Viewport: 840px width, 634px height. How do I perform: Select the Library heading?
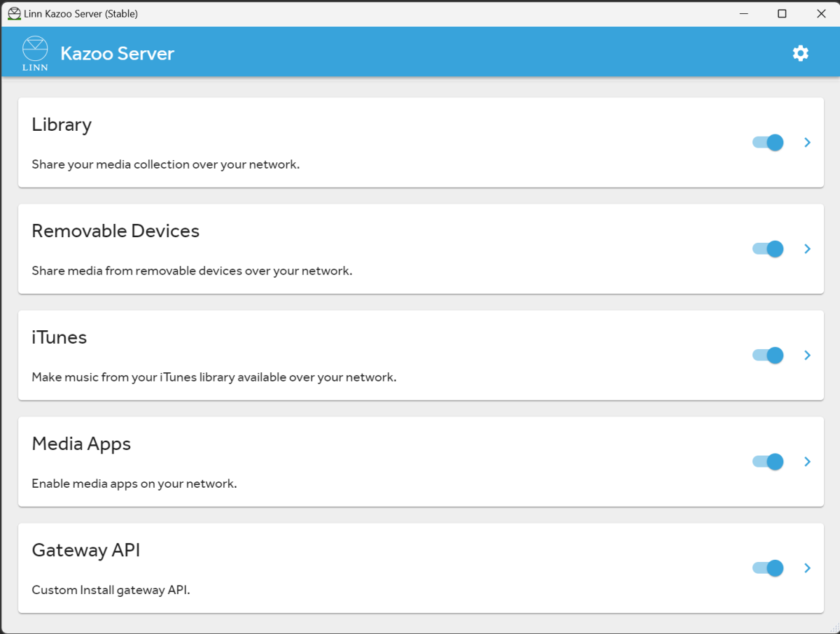(62, 125)
